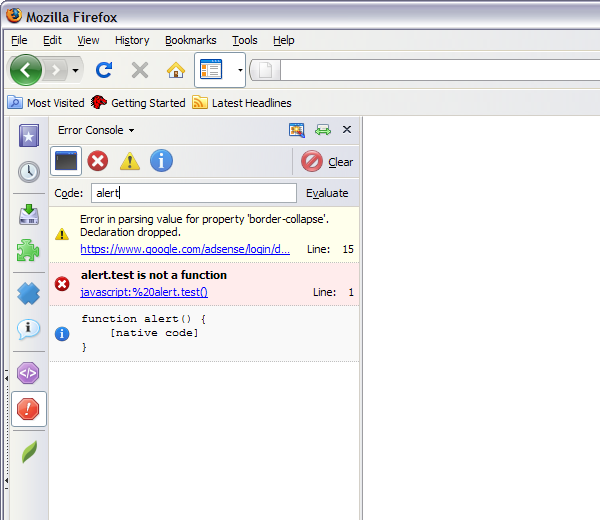Click the page icon in the URL bar

(x=266, y=70)
